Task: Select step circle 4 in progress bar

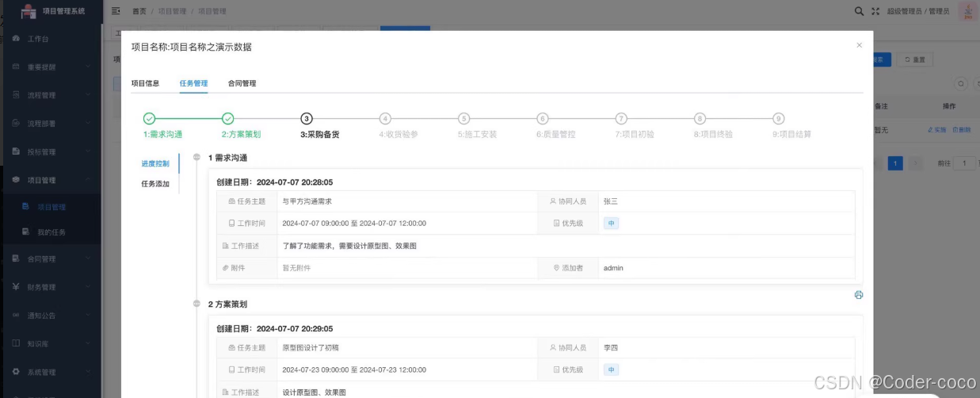Action: pos(385,119)
